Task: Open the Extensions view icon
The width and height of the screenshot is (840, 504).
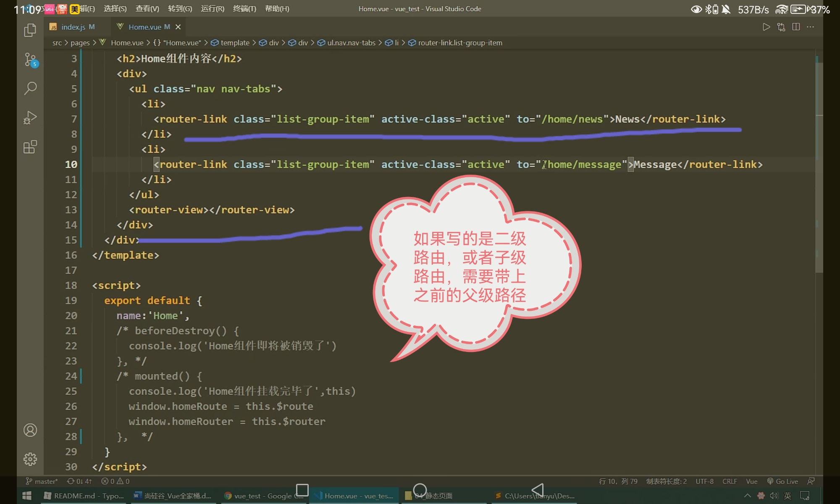Action: pos(30,147)
